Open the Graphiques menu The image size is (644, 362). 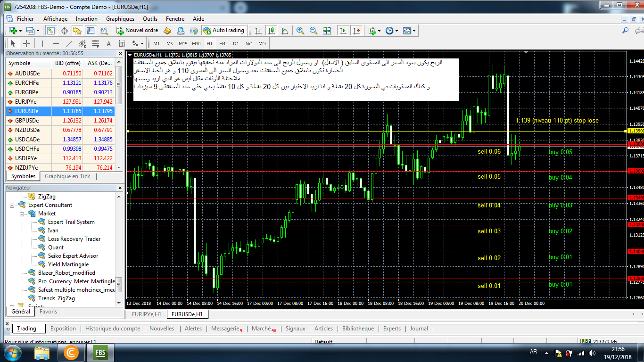120,19
